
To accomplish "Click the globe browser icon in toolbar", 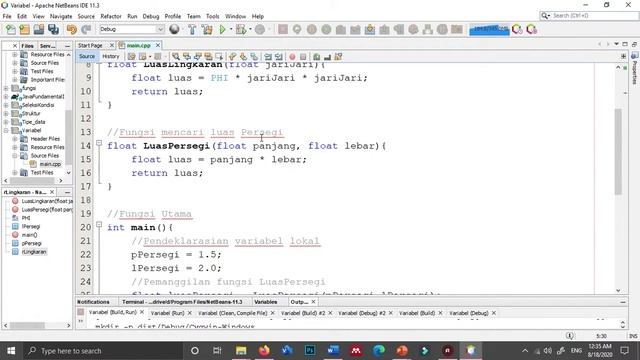I will click(174, 29).
